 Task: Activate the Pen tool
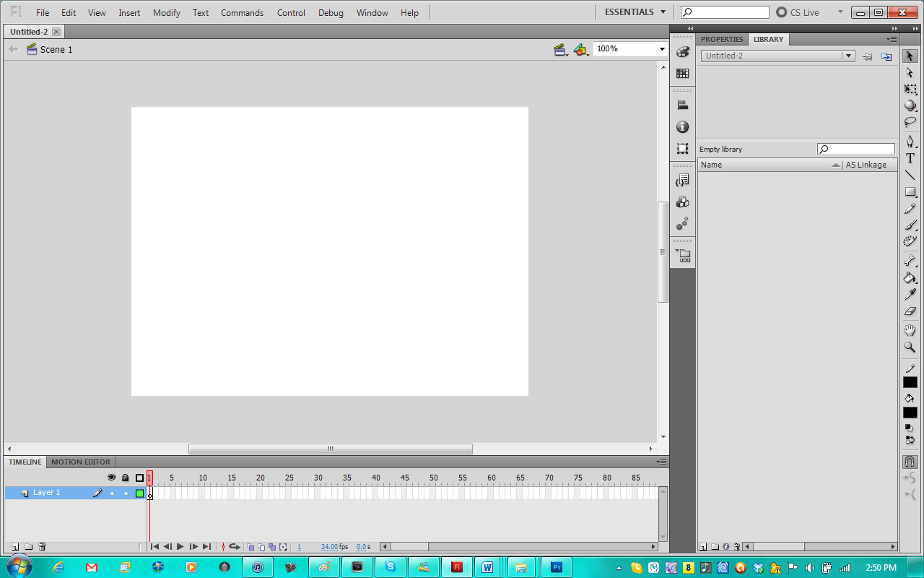tap(910, 141)
